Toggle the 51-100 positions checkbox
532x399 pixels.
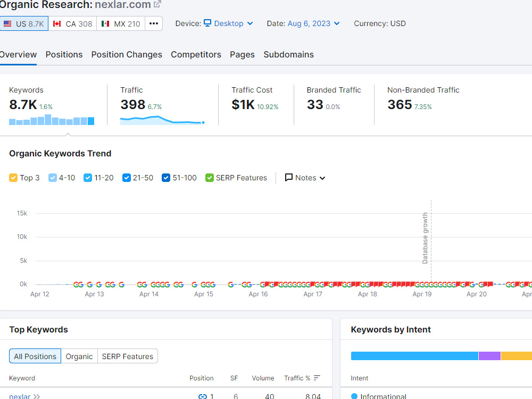click(x=166, y=178)
